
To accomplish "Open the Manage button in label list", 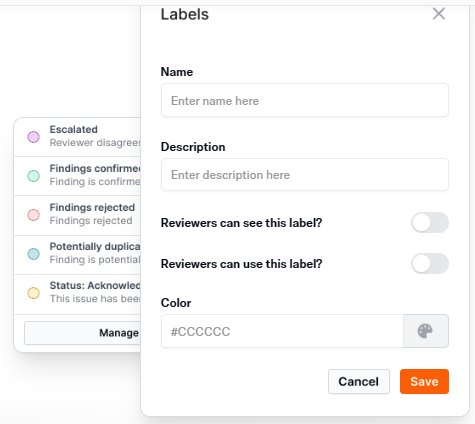I will pos(82,333).
